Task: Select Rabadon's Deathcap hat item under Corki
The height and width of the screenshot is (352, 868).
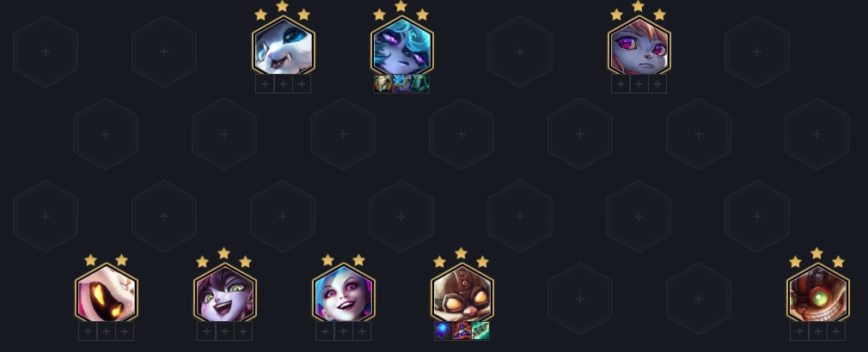Action: click(462, 331)
